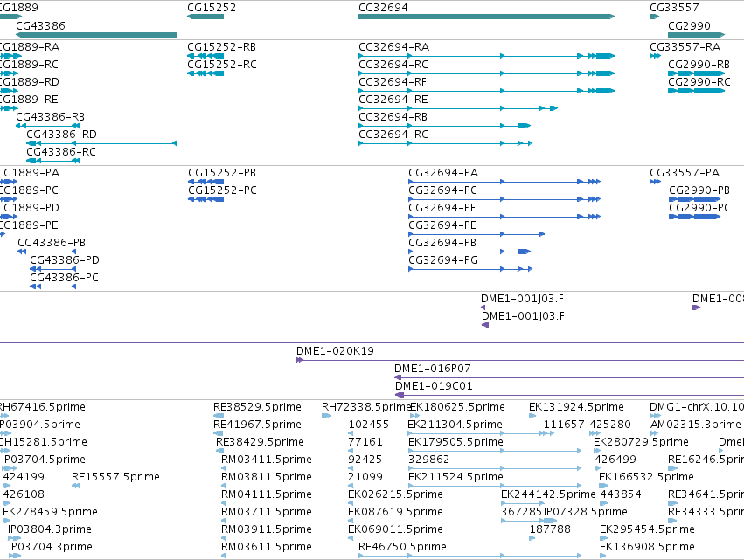Click the RE41967.5prime EST label
The width and height of the screenshot is (744, 560).
pos(257,425)
